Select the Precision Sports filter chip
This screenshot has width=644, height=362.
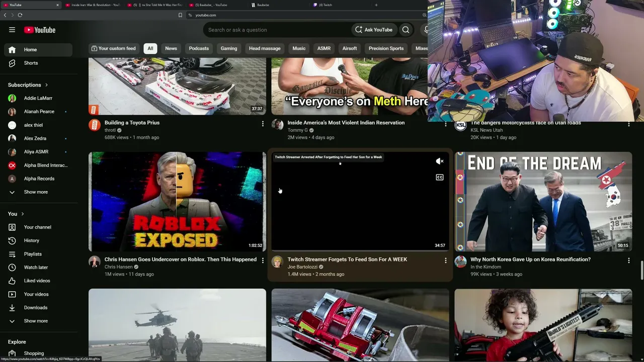tap(386, 48)
